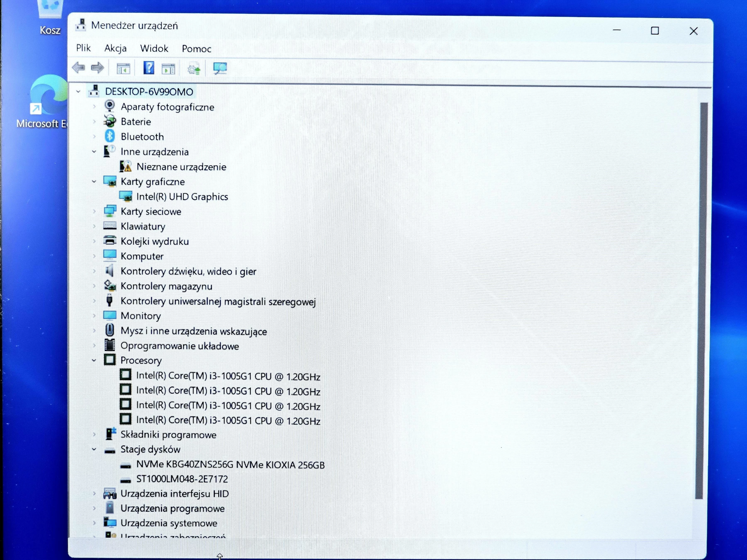Expand the Komputer category
This screenshot has height=560, width=747.
click(94, 256)
